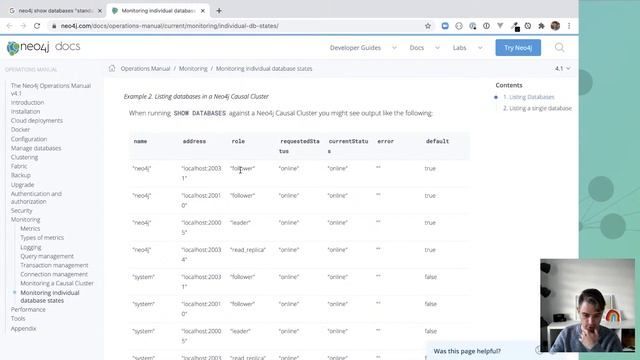This screenshot has height=360, width=640.
Task: Open The Neo4j Operations Manual v4.1 sidebar item
Action: click(51, 89)
